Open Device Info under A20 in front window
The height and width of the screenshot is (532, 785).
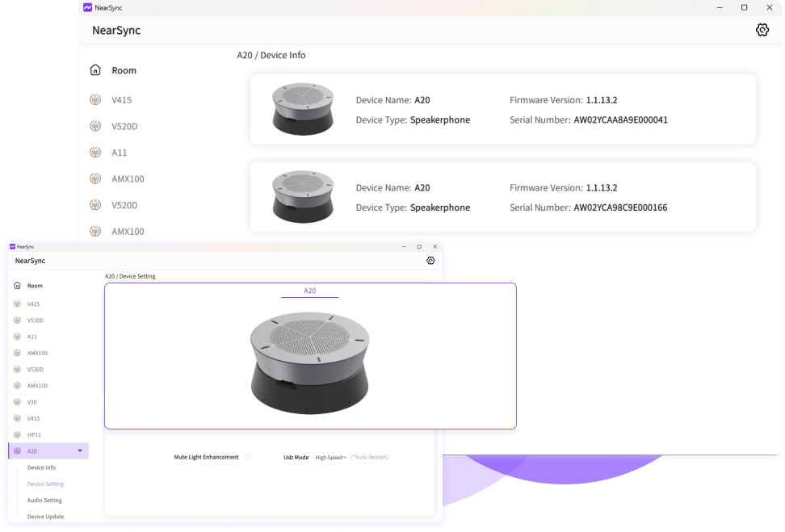[x=41, y=467]
